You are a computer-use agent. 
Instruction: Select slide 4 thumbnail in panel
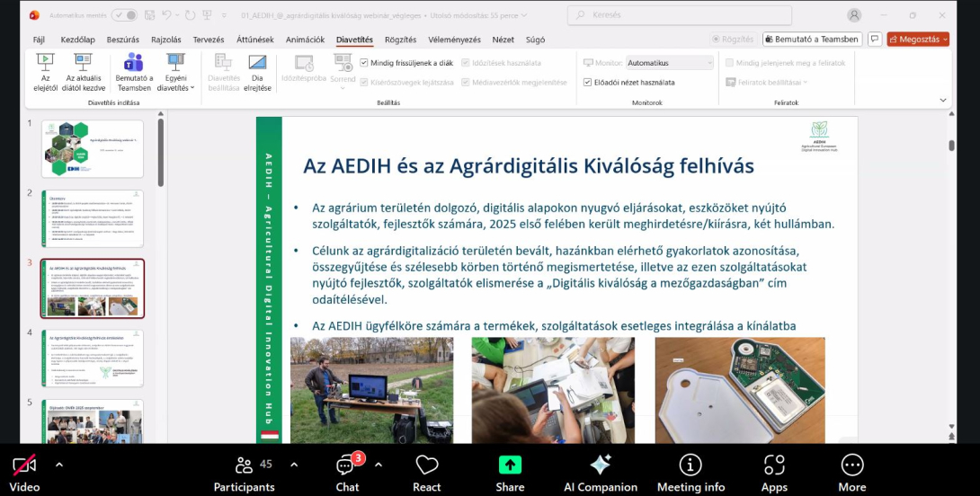[x=93, y=358]
